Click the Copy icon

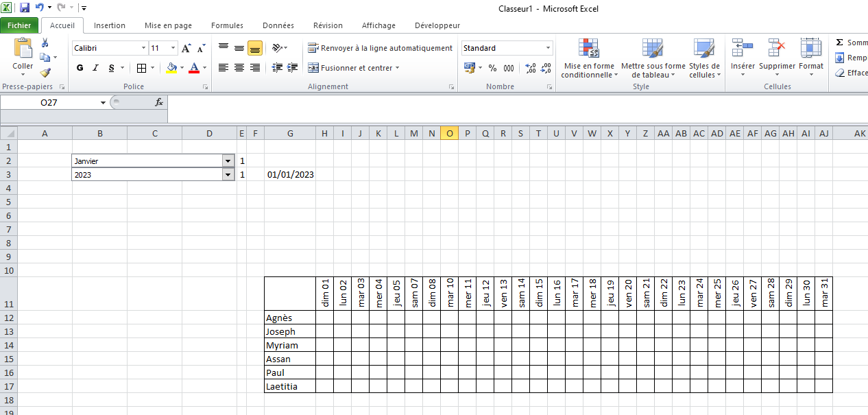click(x=45, y=58)
